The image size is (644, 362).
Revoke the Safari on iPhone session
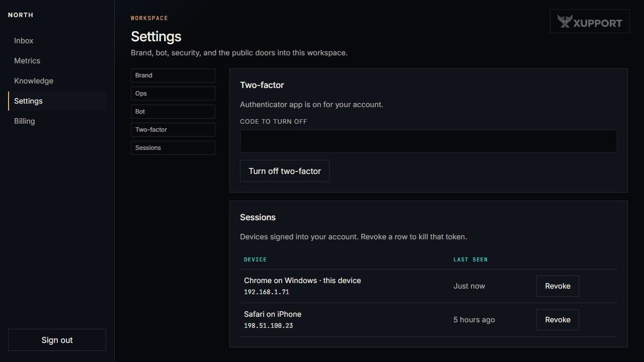point(557,320)
